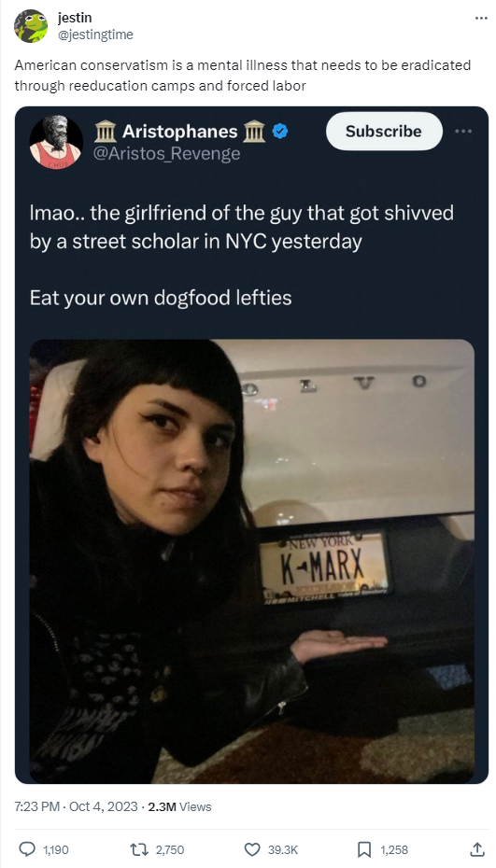Open the three-dot menu on the quoted tweet
496x868 pixels.
[x=463, y=132]
